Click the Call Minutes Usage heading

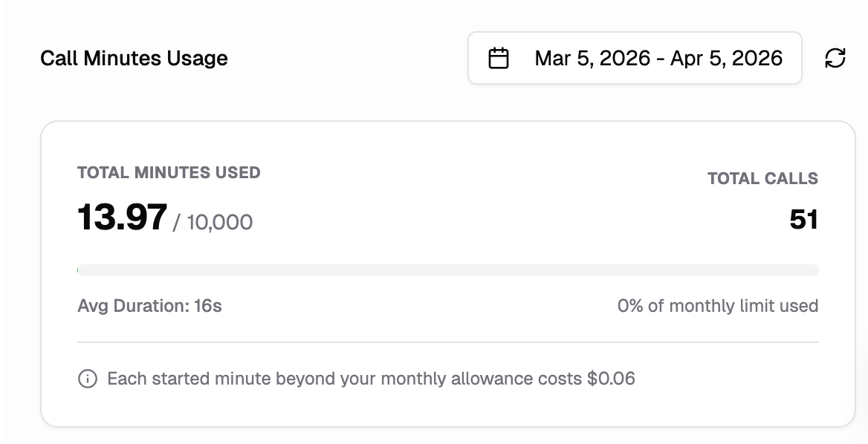[134, 58]
